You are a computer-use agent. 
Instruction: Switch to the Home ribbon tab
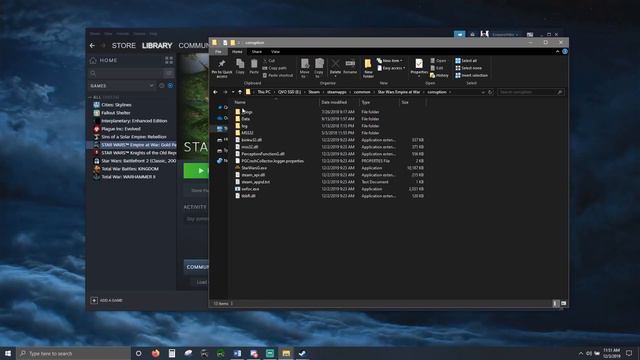pyautogui.click(x=237, y=51)
